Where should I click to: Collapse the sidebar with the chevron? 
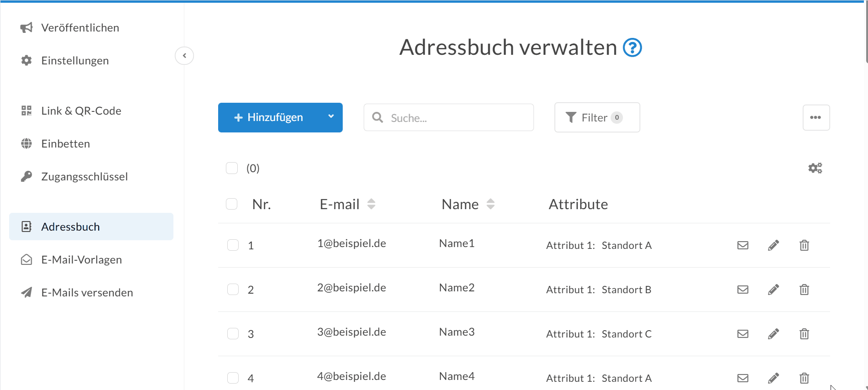click(x=184, y=56)
